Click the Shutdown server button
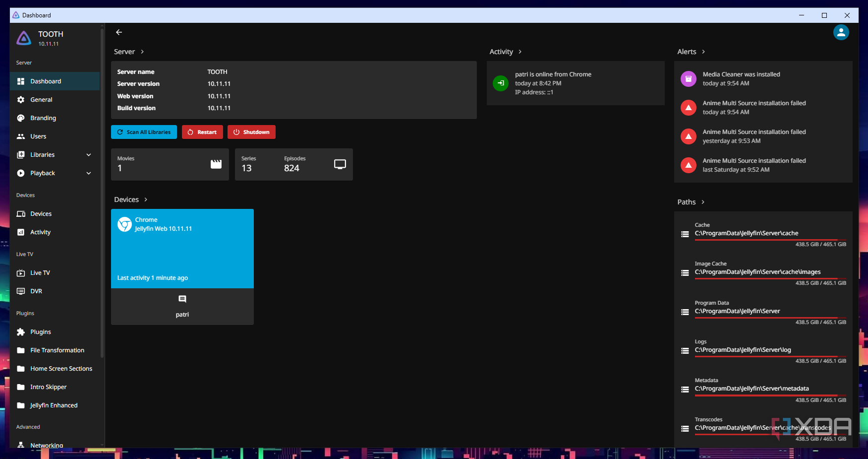868x459 pixels. point(251,132)
